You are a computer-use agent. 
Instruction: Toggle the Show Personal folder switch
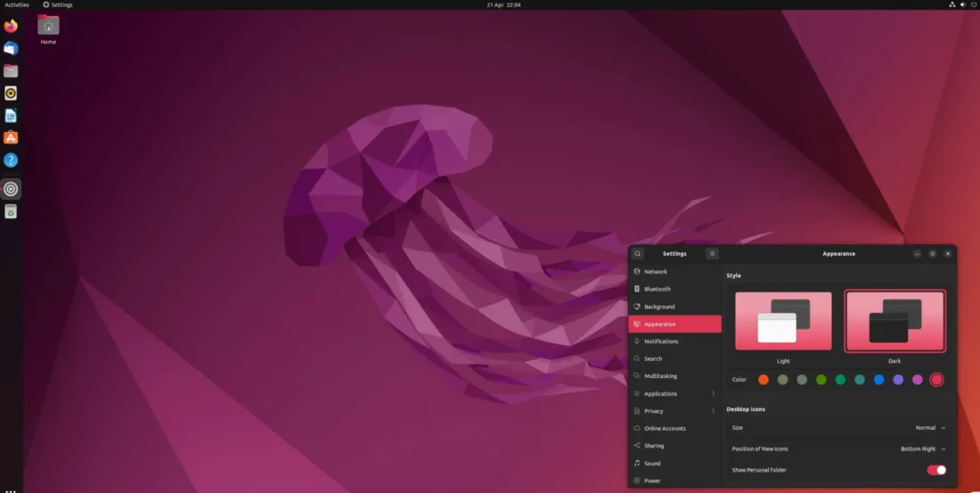936,470
